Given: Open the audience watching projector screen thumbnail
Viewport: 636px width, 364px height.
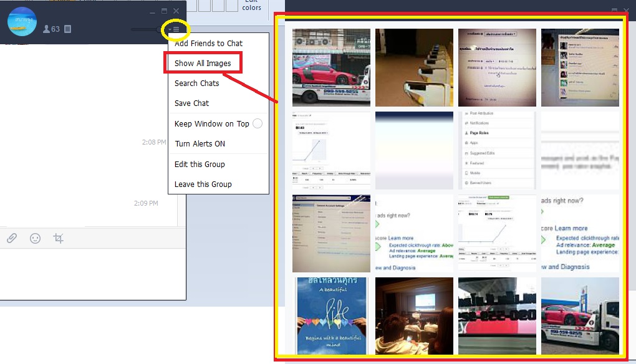Looking at the screenshot, I should point(414,316).
